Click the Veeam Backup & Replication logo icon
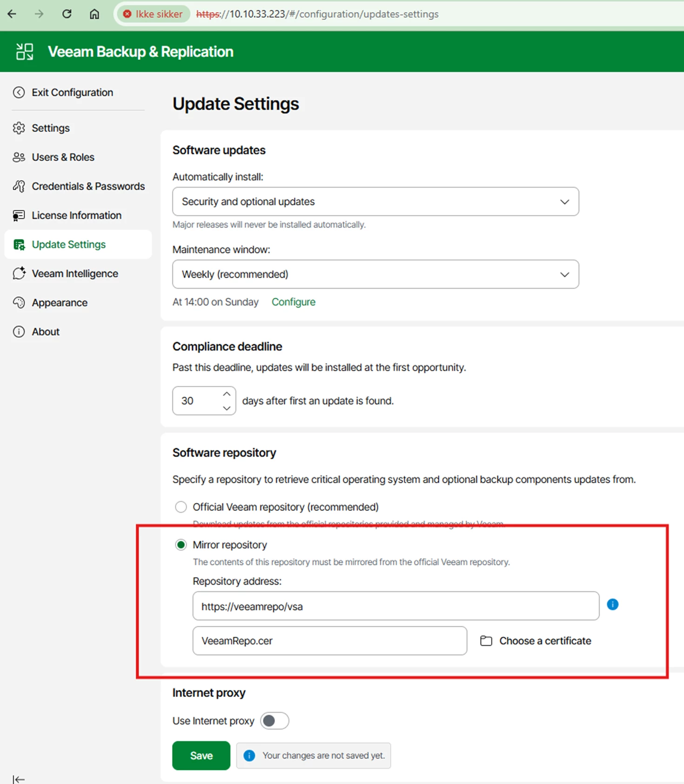The height and width of the screenshot is (784, 684). click(x=25, y=52)
